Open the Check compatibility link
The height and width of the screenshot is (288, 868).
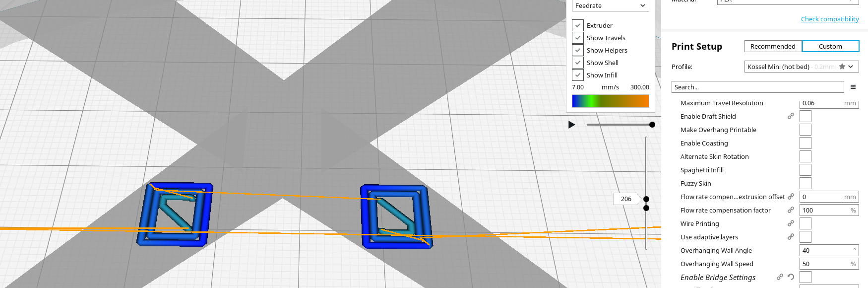(830, 19)
